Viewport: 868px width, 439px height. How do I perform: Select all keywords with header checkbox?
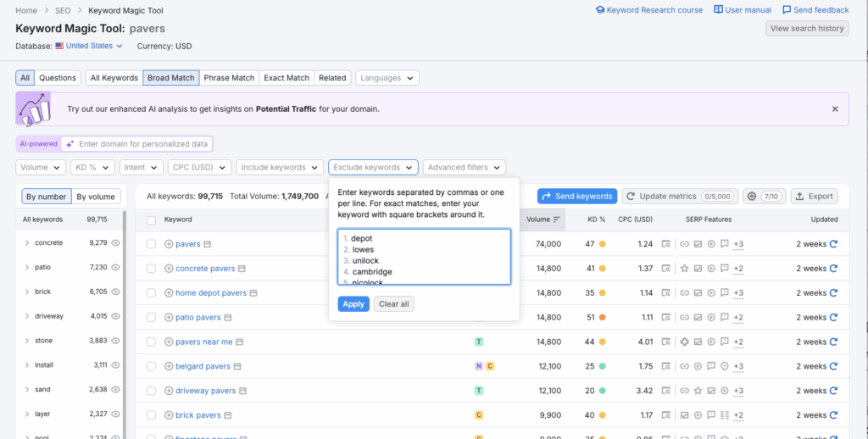[151, 219]
